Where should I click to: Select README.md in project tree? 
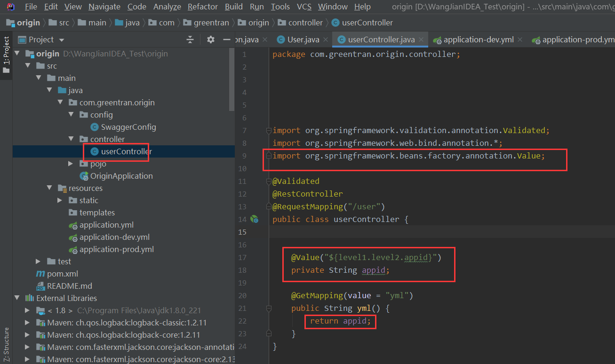(x=70, y=286)
